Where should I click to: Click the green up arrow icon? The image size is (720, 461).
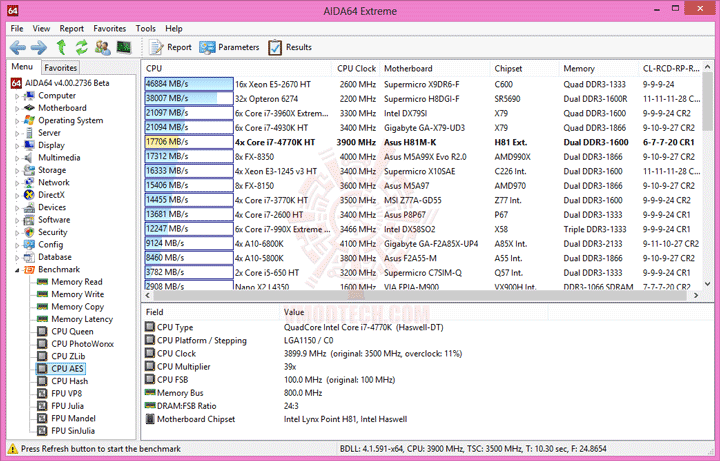coord(61,47)
